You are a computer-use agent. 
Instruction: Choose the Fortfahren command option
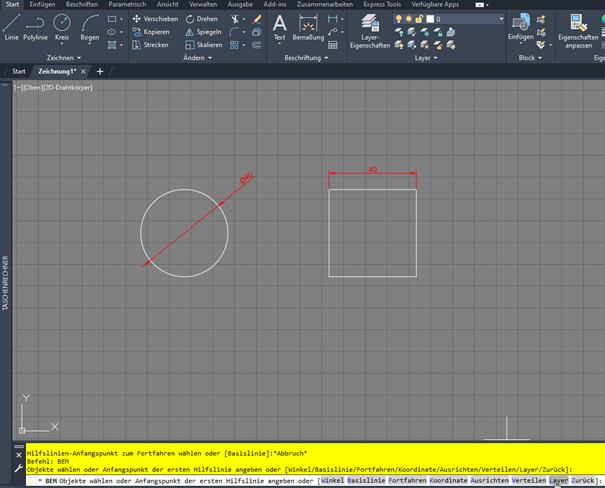[x=407, y=480]
